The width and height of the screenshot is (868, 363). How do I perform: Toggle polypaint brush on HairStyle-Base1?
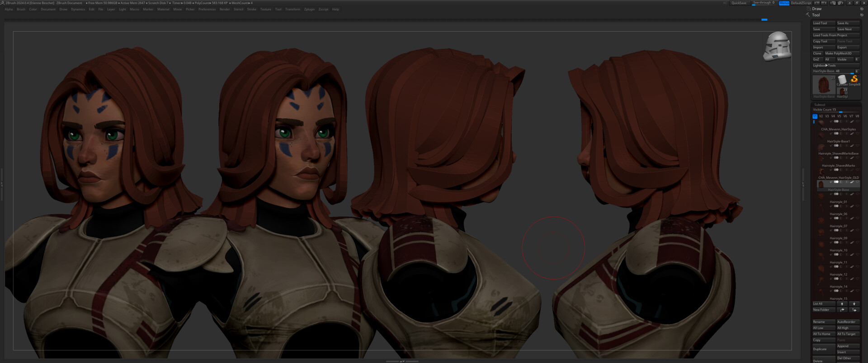[852, 133]
